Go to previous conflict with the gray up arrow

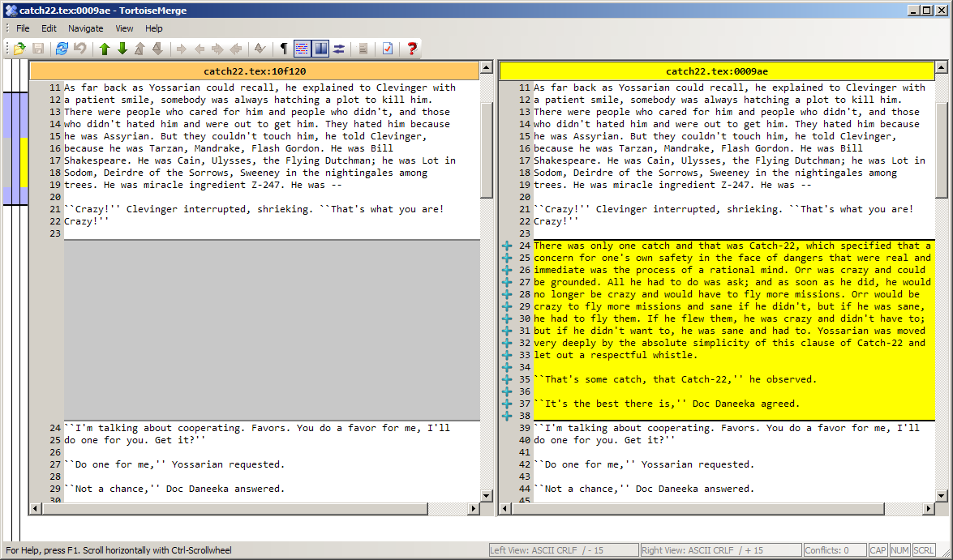point(140,49)
